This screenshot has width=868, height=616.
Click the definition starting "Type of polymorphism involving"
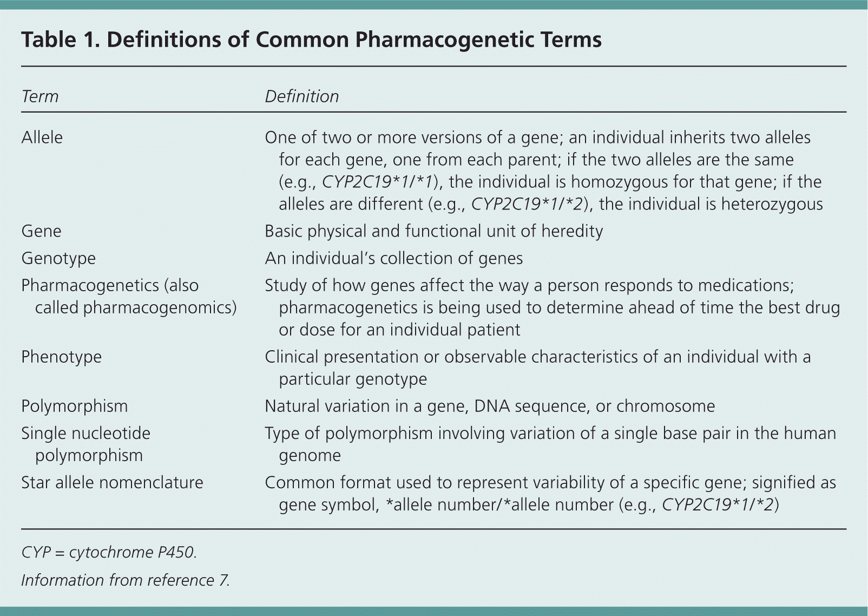point(550,444)
